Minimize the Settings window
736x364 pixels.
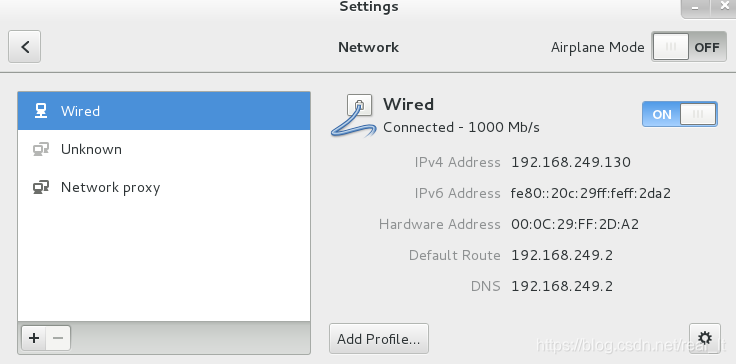click(x=695, y=8)
